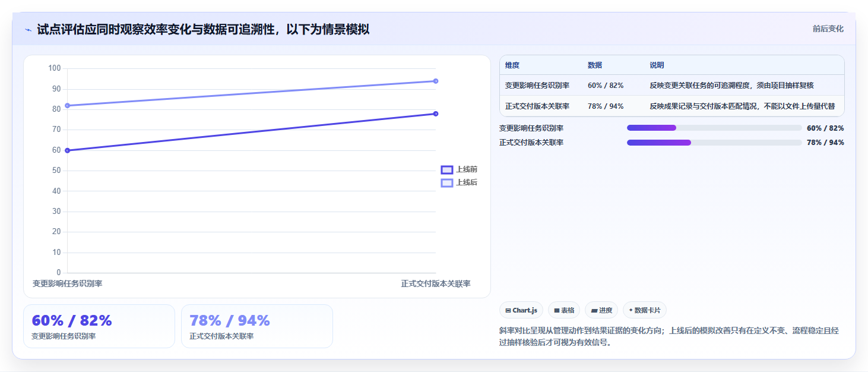Click progress value 60% / 82% at right

tap(825, 128)
